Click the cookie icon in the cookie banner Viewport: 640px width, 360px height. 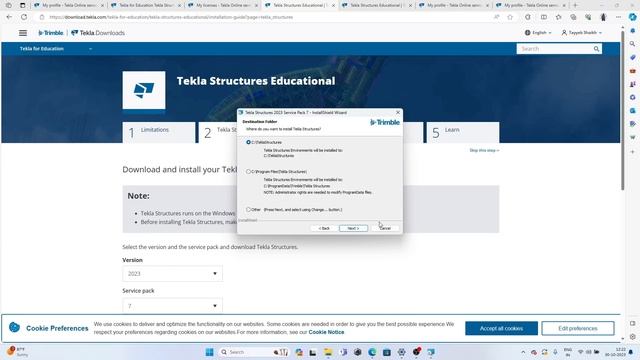(14, 327)
